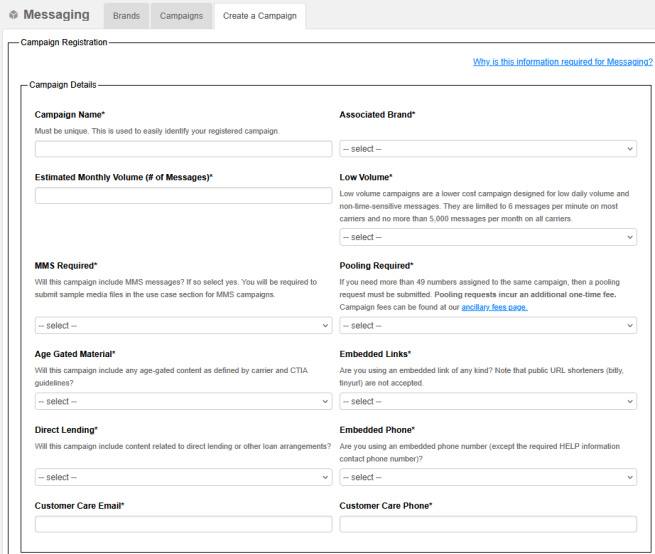Expand the Low Volume dropdown
The height and width of the screenshot is (554, 655).
(x=488, y=237)
